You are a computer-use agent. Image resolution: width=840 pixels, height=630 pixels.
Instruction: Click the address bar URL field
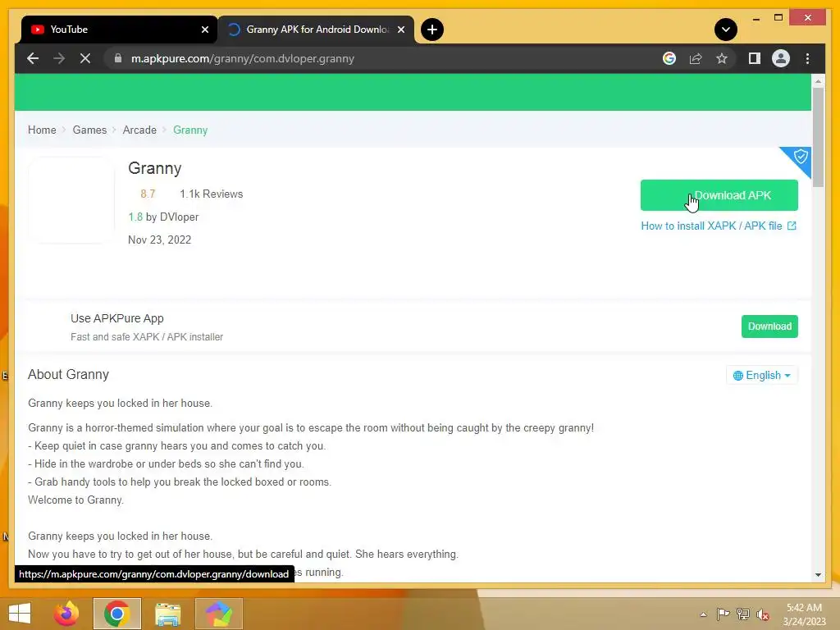point(386,58)
